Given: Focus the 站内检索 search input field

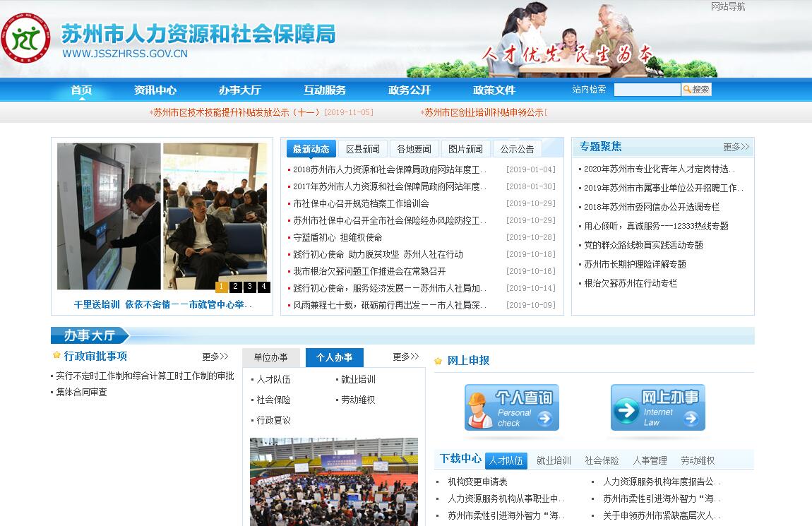Looking at the screenshot, I should [647, 90].
